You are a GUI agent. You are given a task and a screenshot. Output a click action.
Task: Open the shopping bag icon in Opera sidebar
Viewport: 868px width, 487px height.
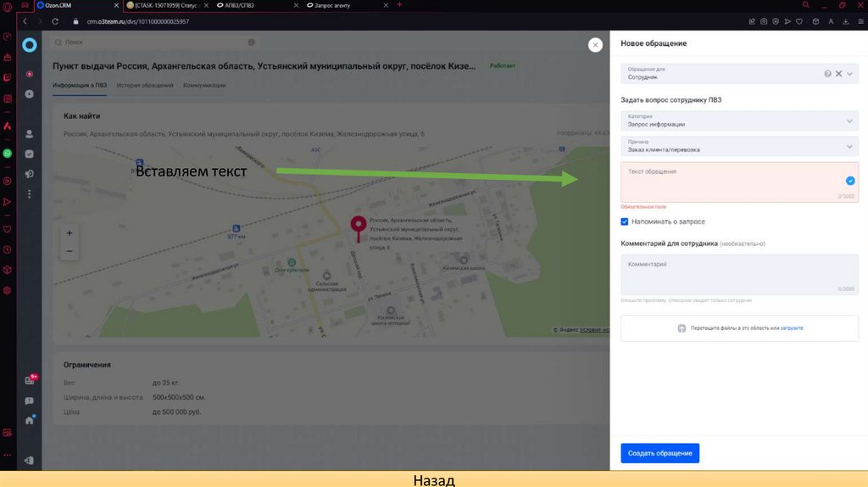[x=7, y=57]
